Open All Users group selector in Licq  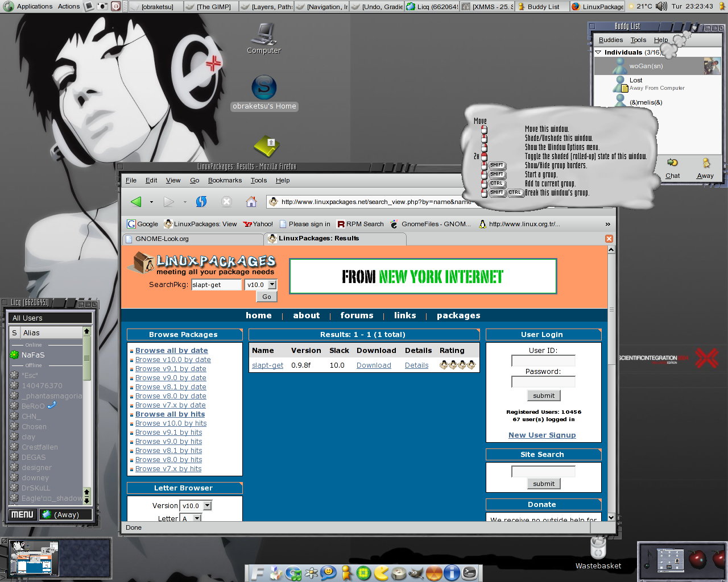pyautogui.click(x=50, y=318)
